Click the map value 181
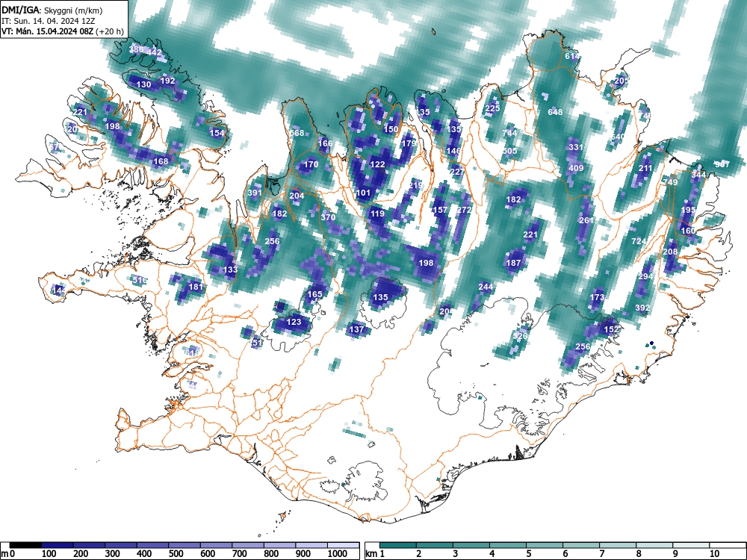Screen dimensions: 747x560 click(196, 287)
